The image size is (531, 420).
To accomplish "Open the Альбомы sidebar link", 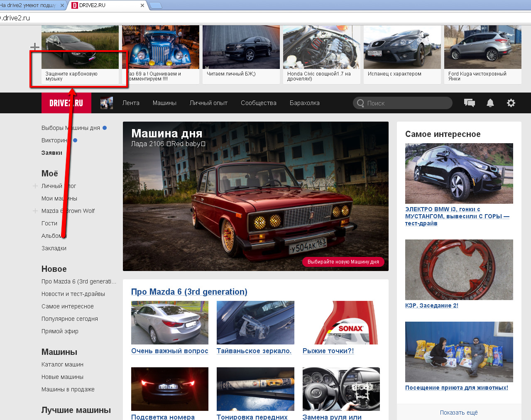I will coord(54,236).
